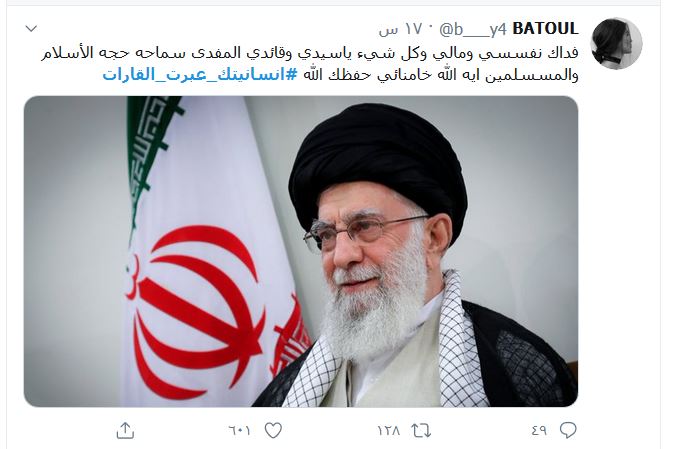This screenshot has width=673, height=449.
Task: Click the tweet text line mentioning خامنائي
Action: coord(441,75)
